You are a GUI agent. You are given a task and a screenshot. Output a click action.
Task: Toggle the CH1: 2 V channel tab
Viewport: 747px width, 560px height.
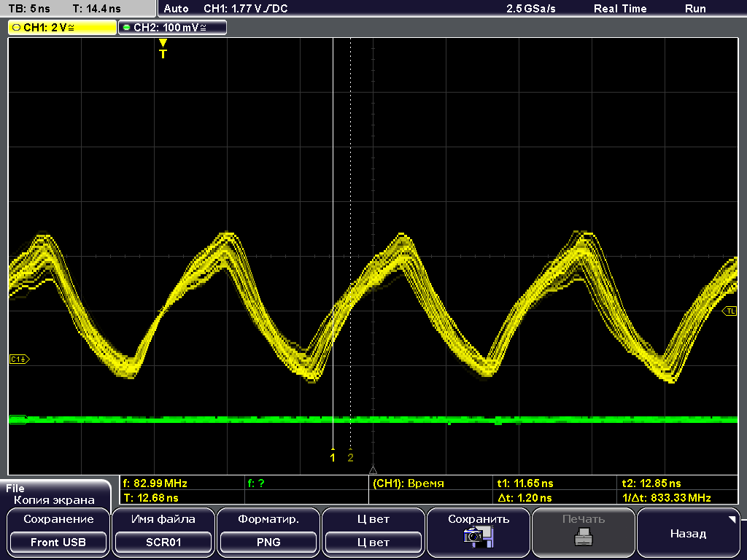[x=62, y=27]
